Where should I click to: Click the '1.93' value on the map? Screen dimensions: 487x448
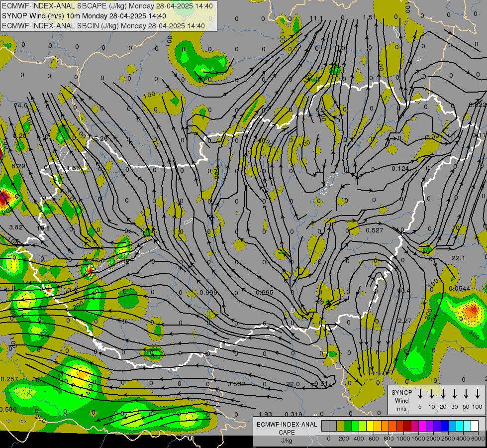tap(265, 414)
